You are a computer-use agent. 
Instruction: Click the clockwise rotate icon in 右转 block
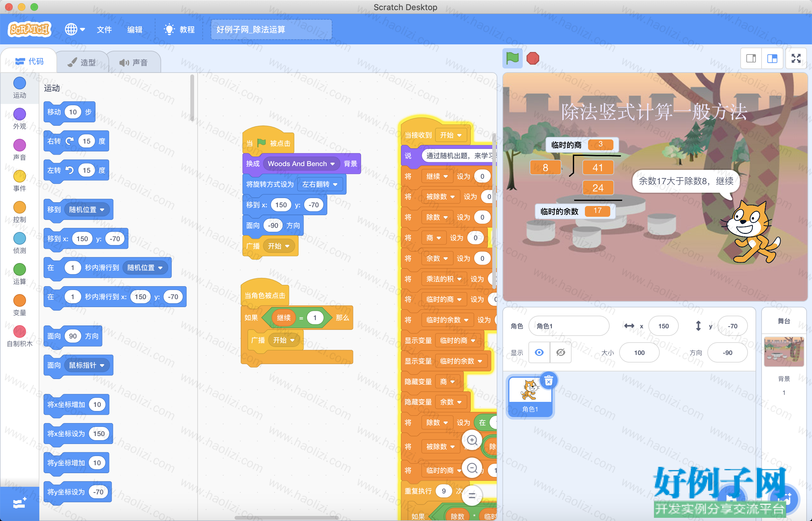click(69, 141)
